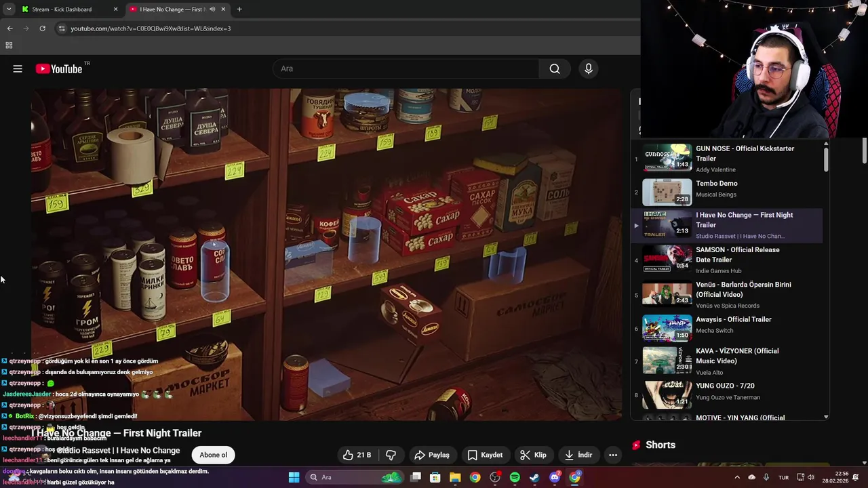
Task: Dislike the video
Action: (x=391, y=455)
